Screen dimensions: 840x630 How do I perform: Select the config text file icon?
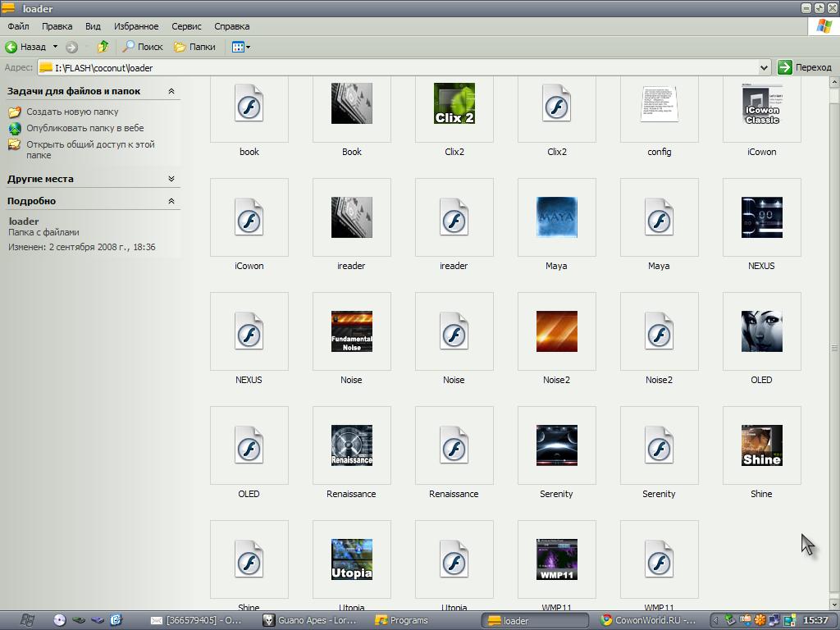(660, 103)
